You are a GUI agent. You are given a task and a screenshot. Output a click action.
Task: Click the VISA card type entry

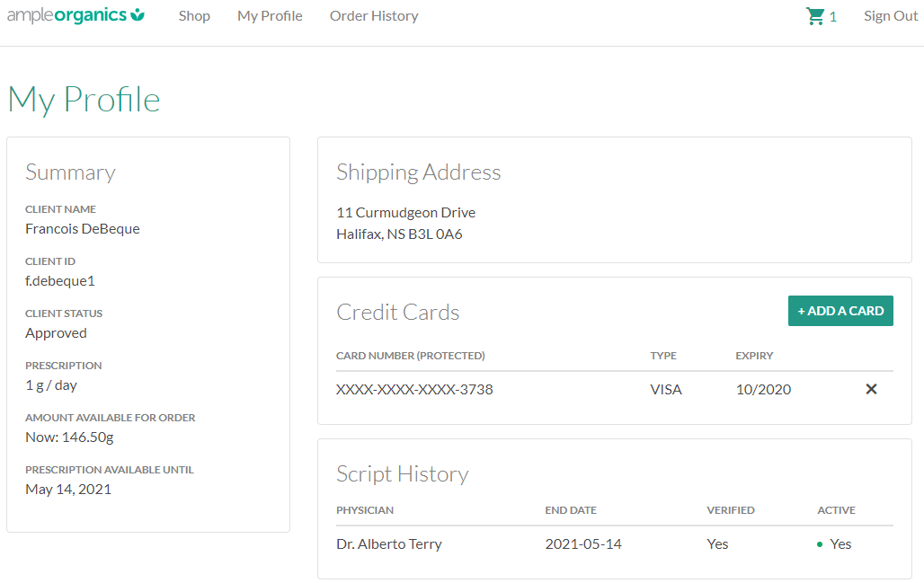[x=666, y=390]
